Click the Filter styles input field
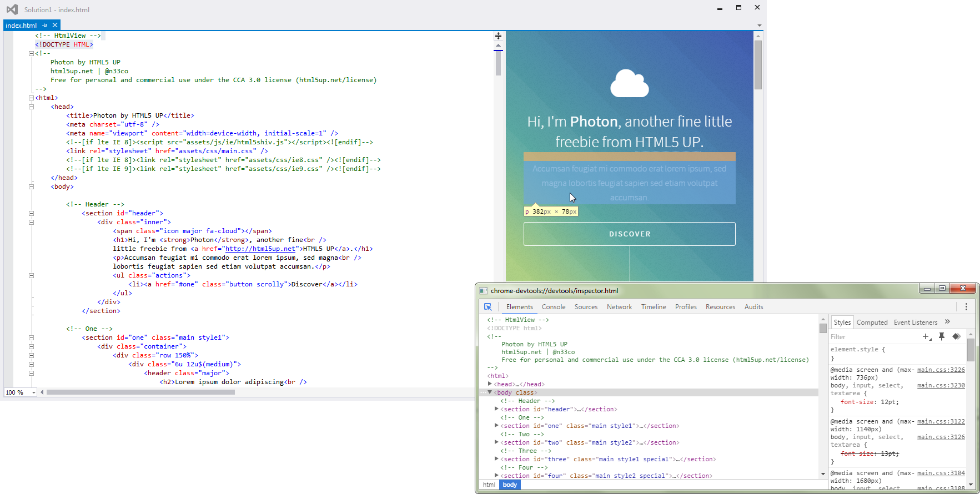Screen dimensions: 980x494 pyautogui.click(x=873, y=337)
